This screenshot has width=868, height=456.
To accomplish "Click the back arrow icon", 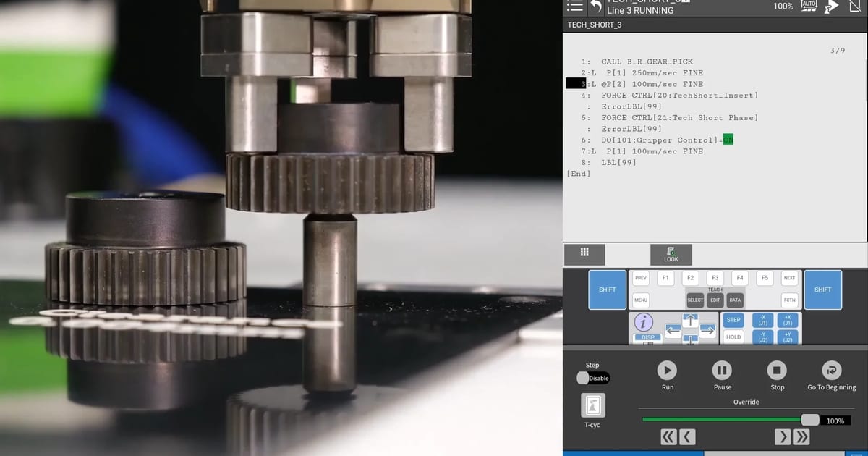I will 595,7.
